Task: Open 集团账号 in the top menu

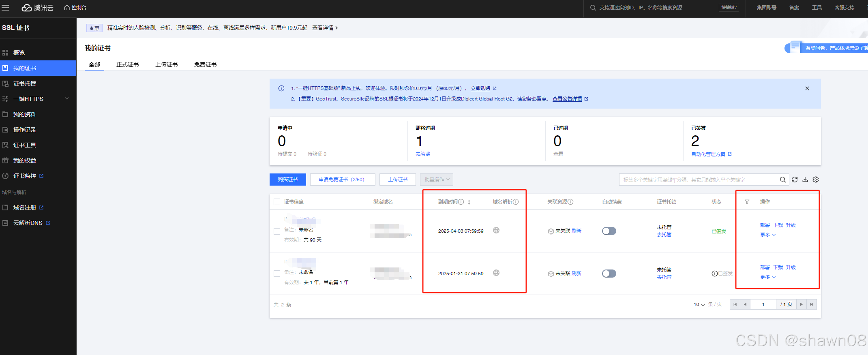Action: pyautogui.click(x=766, y=8)
